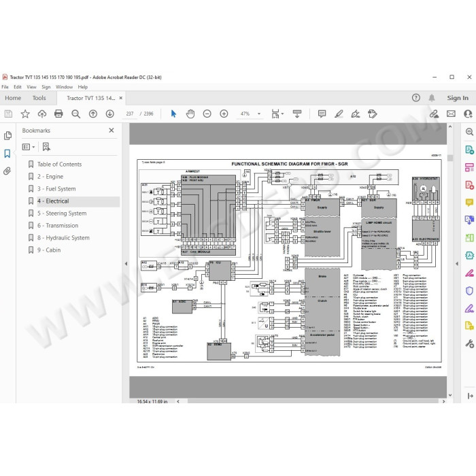This screenshot has width=476, height=476.
Task: Star this file with bookmark star icon
Action: [x=25, y=114]
